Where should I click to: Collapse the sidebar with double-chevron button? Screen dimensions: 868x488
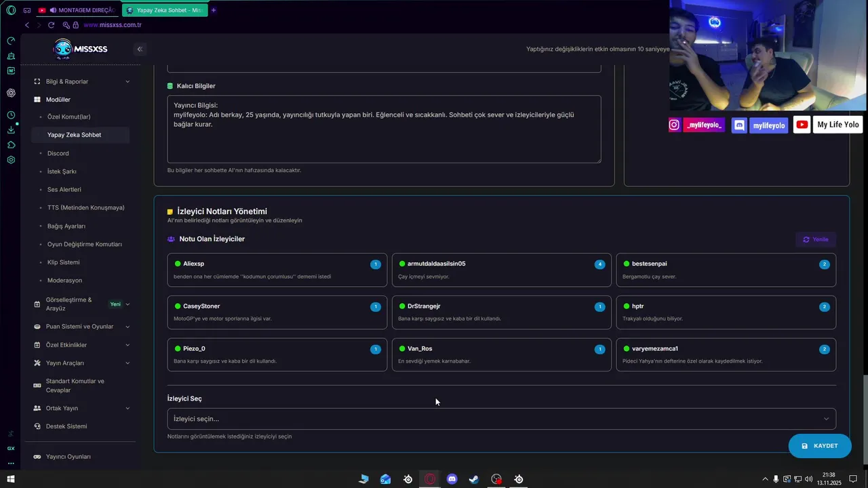(140, 49)
